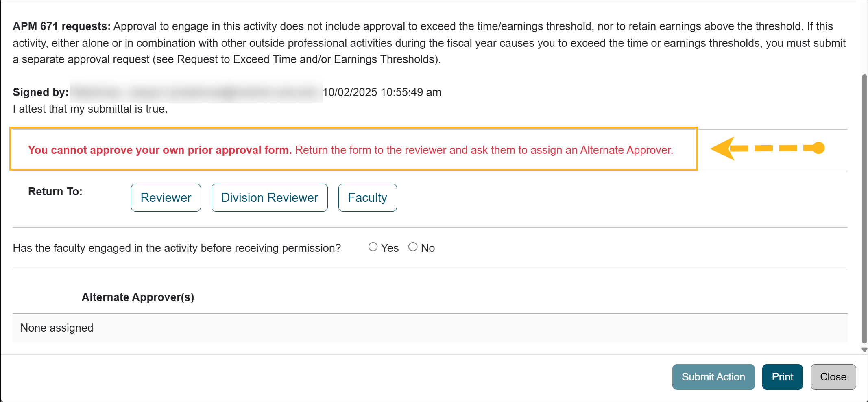Choose Division Reviewer as return target
This screenshot has width=868, height=402.
click(x=269, y=198)
